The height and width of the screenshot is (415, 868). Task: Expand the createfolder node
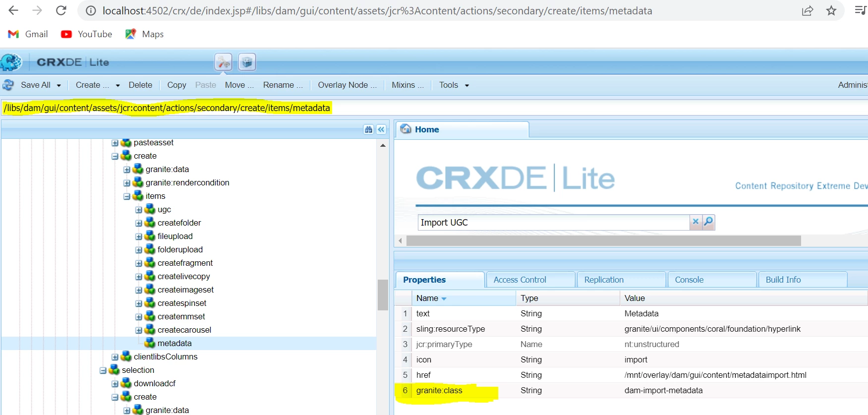click(x=139, y=223)
